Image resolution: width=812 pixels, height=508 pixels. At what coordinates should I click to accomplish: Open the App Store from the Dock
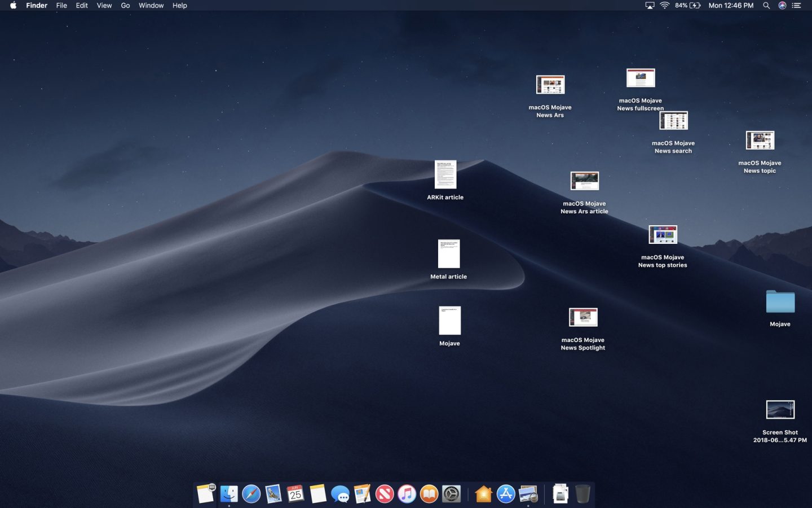point(505,494)
